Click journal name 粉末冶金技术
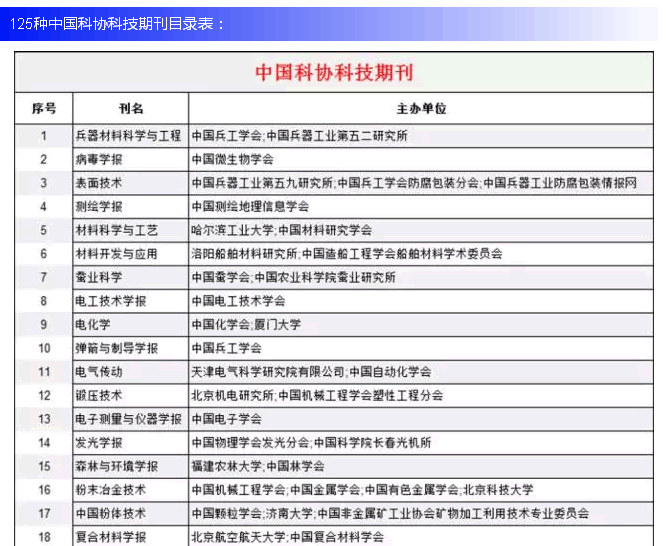This screenshot has width=669, height=546. [111, 490]
